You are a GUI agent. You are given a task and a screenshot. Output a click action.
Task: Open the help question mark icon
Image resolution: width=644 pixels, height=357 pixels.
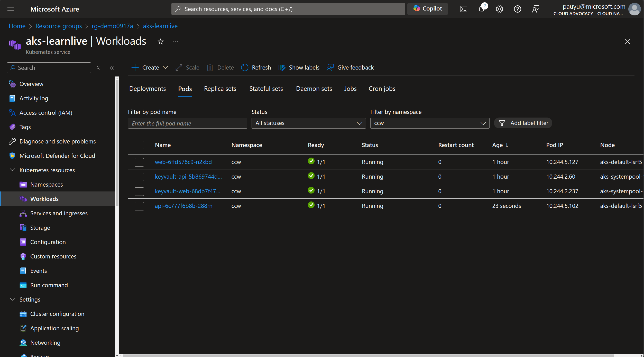[517, 9]
